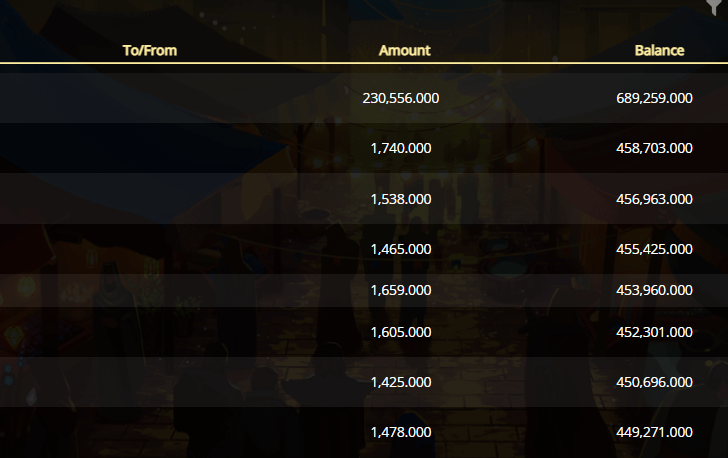Image resolution: width=728 pixels, height=458 pixels.
Task: Select the 1,659.000 amount entry
Action: pyautogui.click(x=401, y=290)
